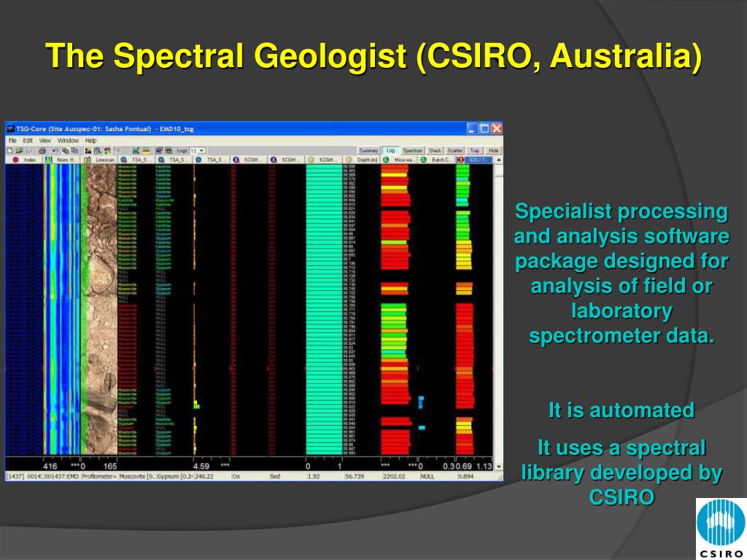This screenshot has height=560, width=747.
Task: Click the second TSA_S column gear icon
Action: click(x=161, y=160)
